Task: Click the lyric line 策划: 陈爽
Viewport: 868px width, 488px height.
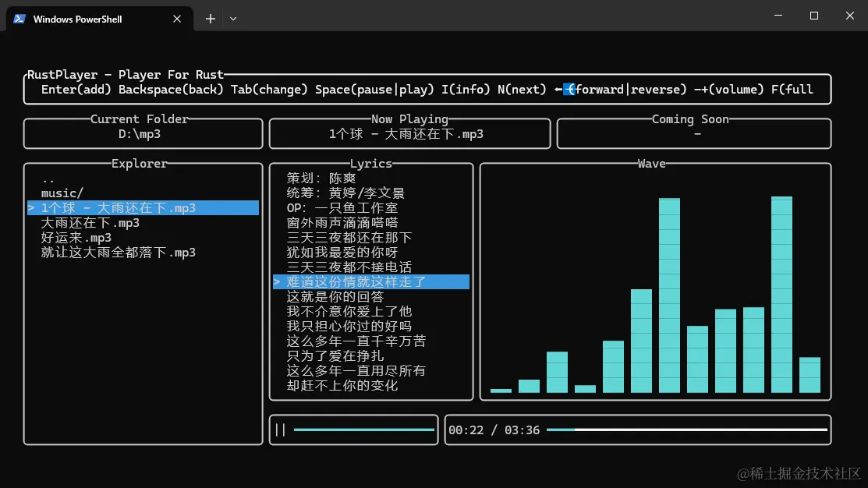Action: tap(321, 179)
